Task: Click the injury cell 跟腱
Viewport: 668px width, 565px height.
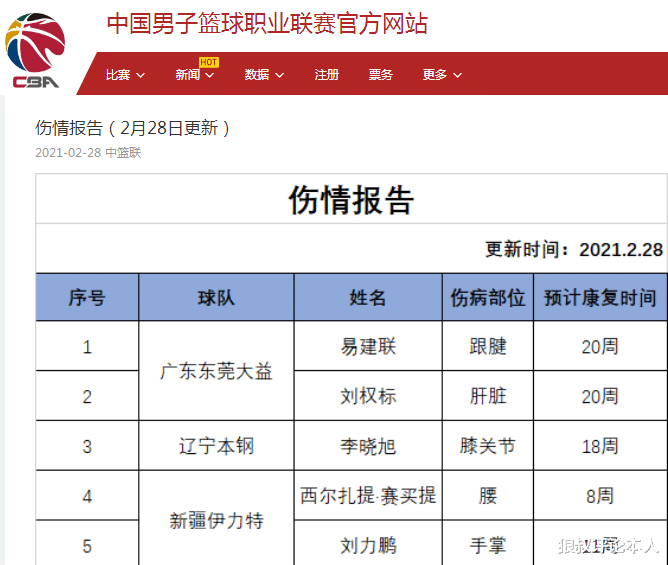Action: 488,346
